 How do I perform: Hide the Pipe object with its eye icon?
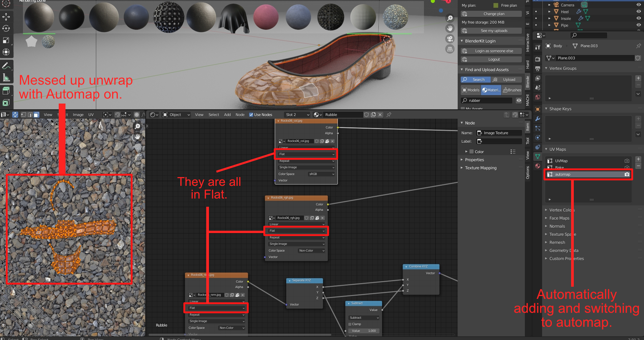pos(639,25)
